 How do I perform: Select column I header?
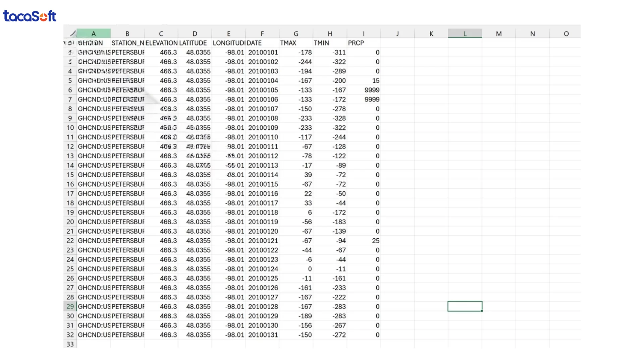(364, 34)
